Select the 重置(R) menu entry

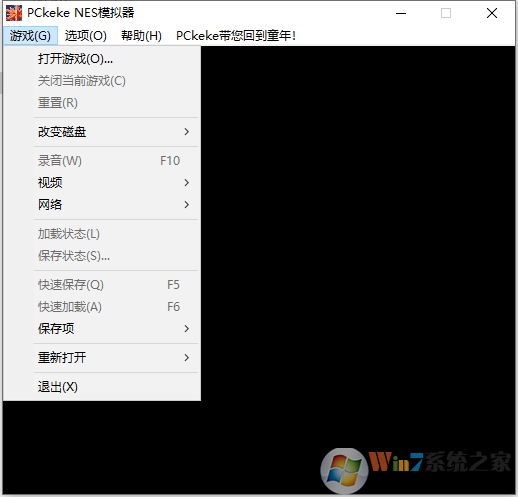point(102,103)
